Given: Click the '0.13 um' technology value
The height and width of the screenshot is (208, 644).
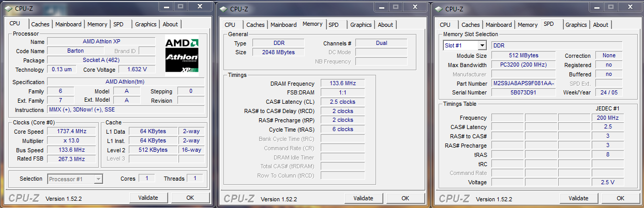Looking at the screenshot, I should coord(62,69).
